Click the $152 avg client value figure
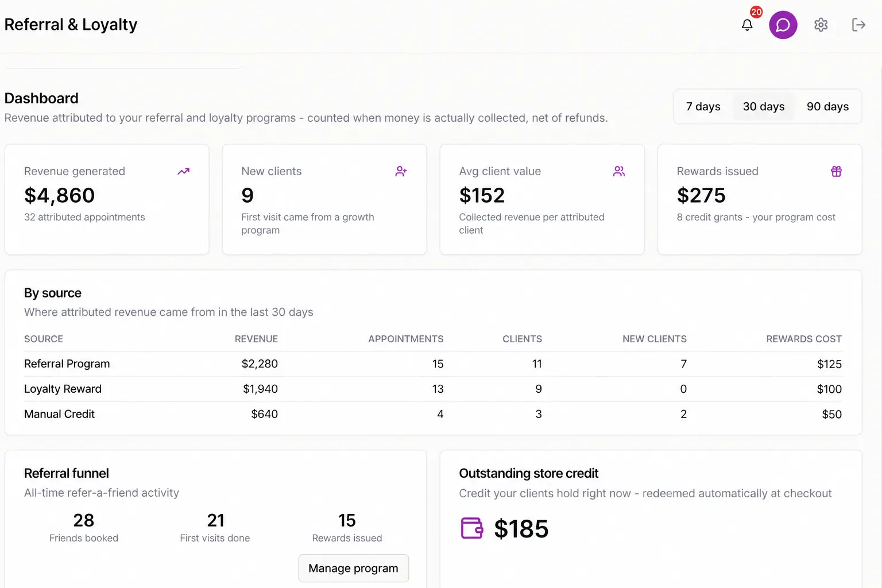Screen dimensions: 882x588 (482, 196)
